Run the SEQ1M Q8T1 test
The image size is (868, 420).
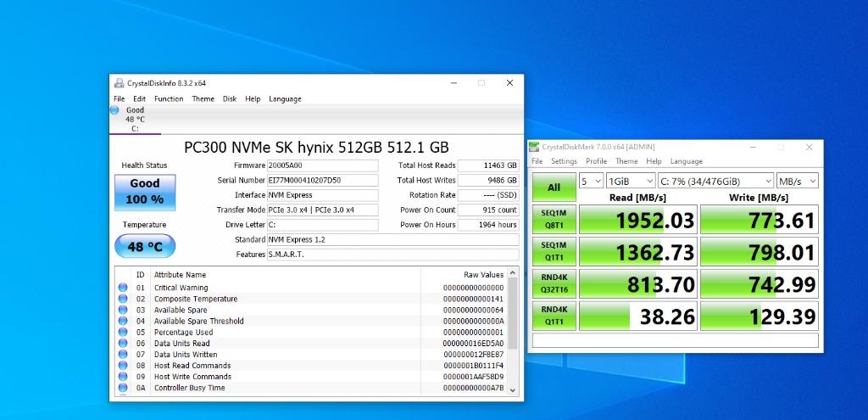(554, 220)
